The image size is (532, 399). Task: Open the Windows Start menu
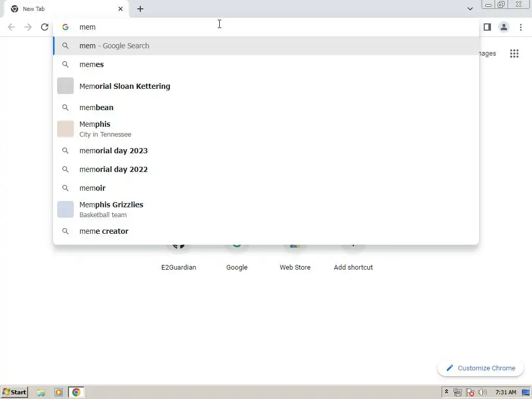15,393
